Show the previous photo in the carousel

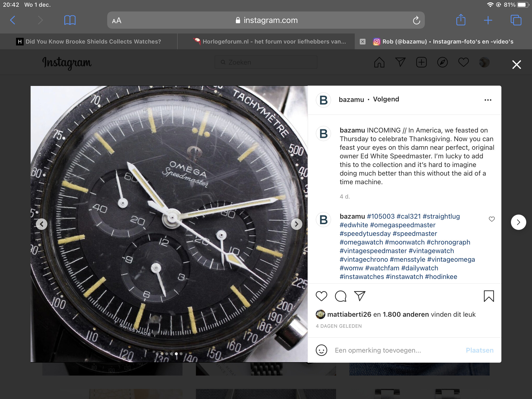42,224
